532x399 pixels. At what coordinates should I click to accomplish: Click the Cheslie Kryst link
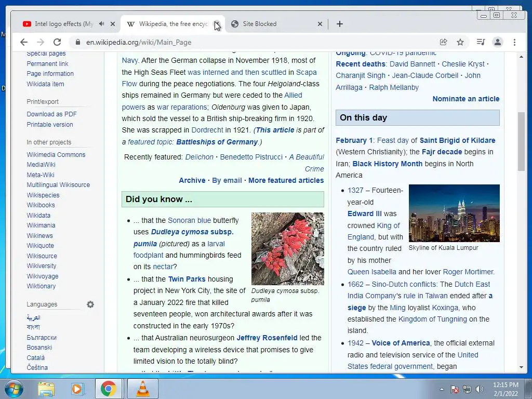pyautogui.click(x=463, y=64)
